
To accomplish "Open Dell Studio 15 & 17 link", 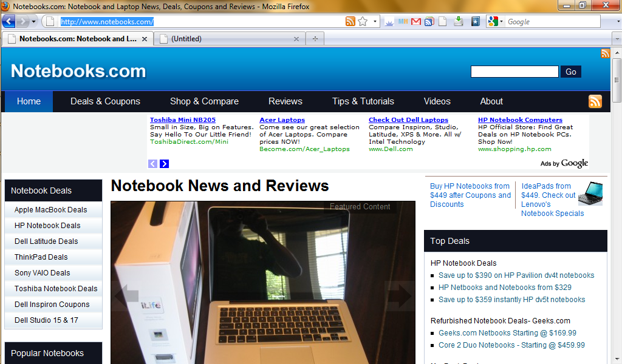I will tap(46, 320).
